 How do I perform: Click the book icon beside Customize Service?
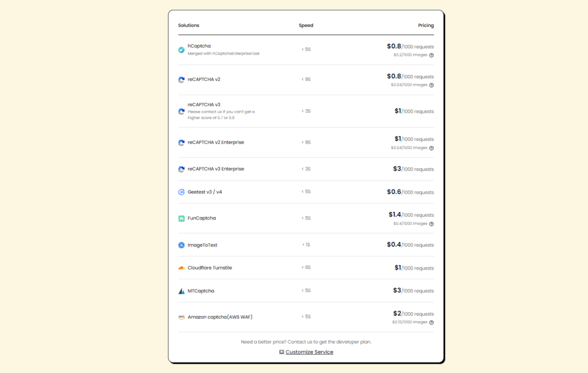pos(281,352)
